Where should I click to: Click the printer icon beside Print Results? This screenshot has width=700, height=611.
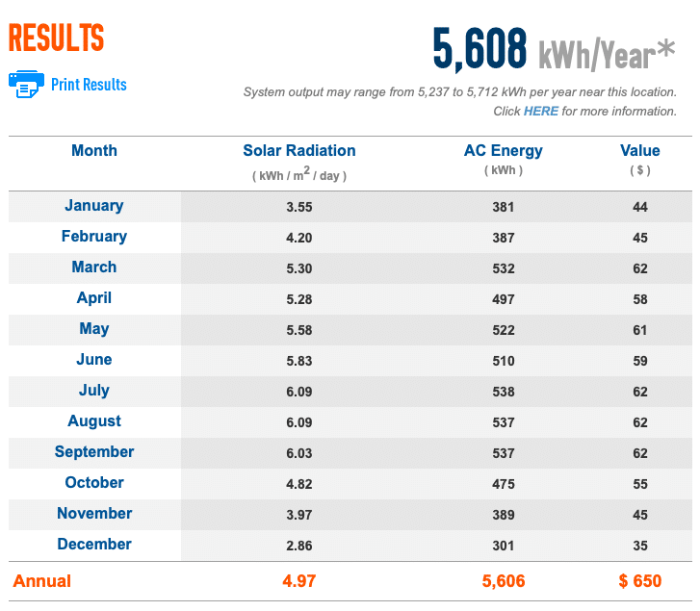click(x=26, y=84)
